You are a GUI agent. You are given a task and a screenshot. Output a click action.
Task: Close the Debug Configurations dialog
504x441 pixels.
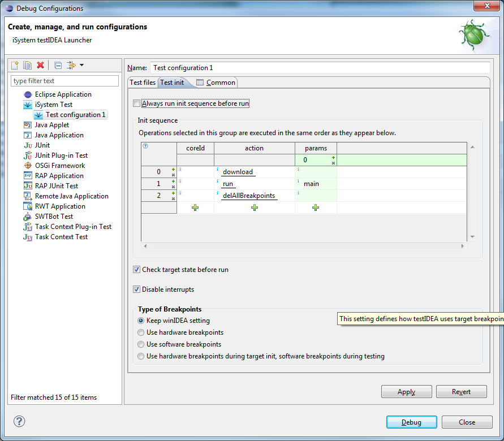[x=467, y=422]
